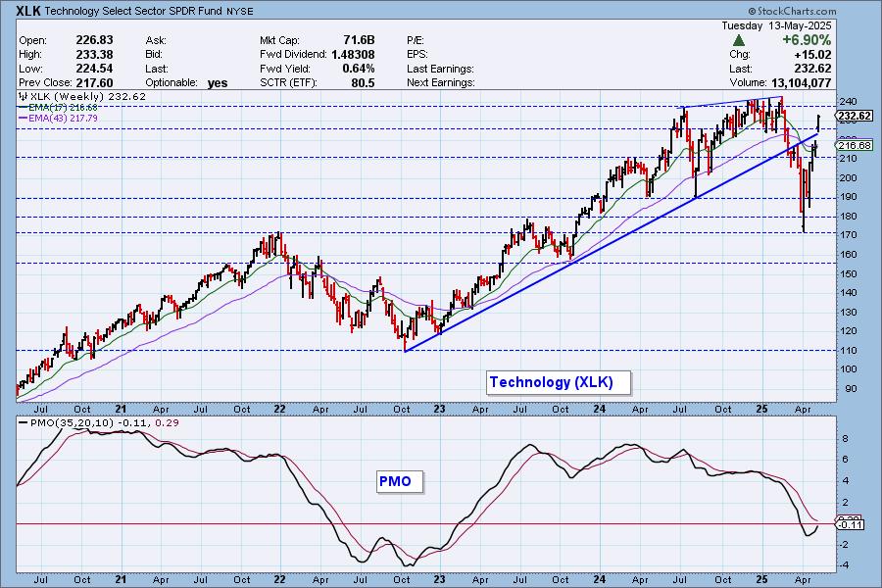Click the black PMO legend line swatch

point(24,423)
